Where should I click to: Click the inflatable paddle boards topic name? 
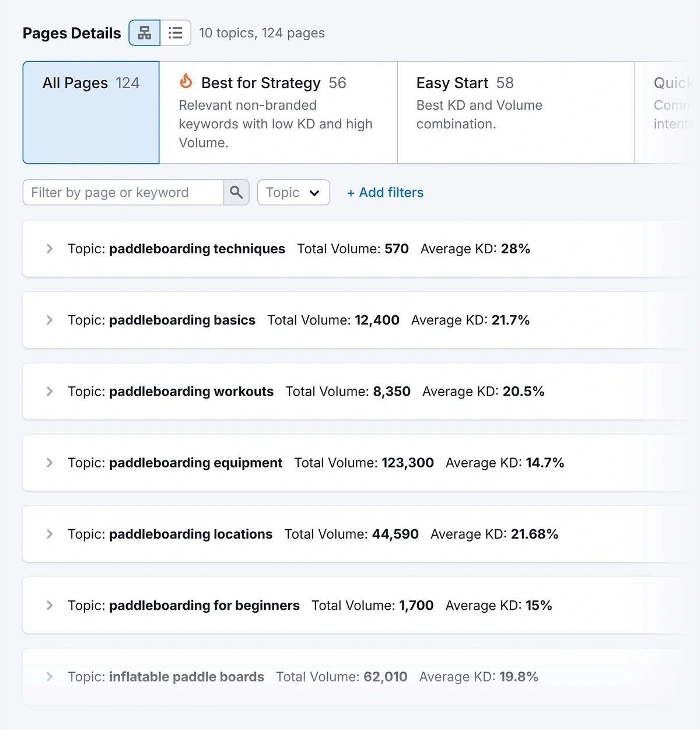pos(187,677)
